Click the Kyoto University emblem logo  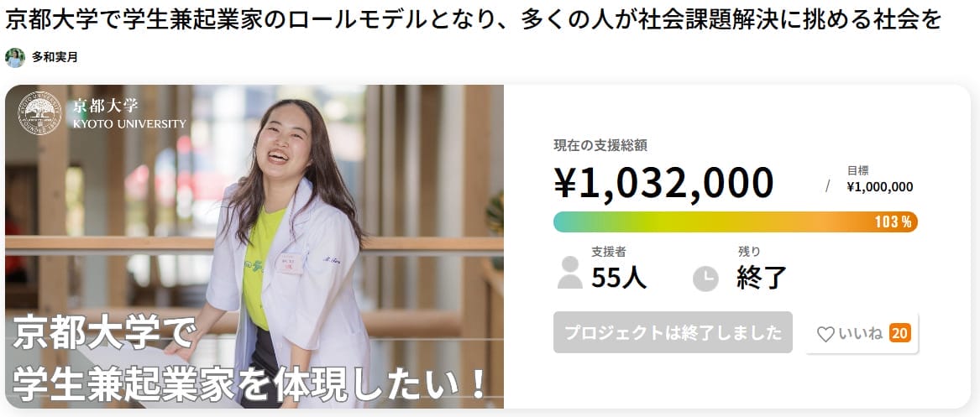40,113
